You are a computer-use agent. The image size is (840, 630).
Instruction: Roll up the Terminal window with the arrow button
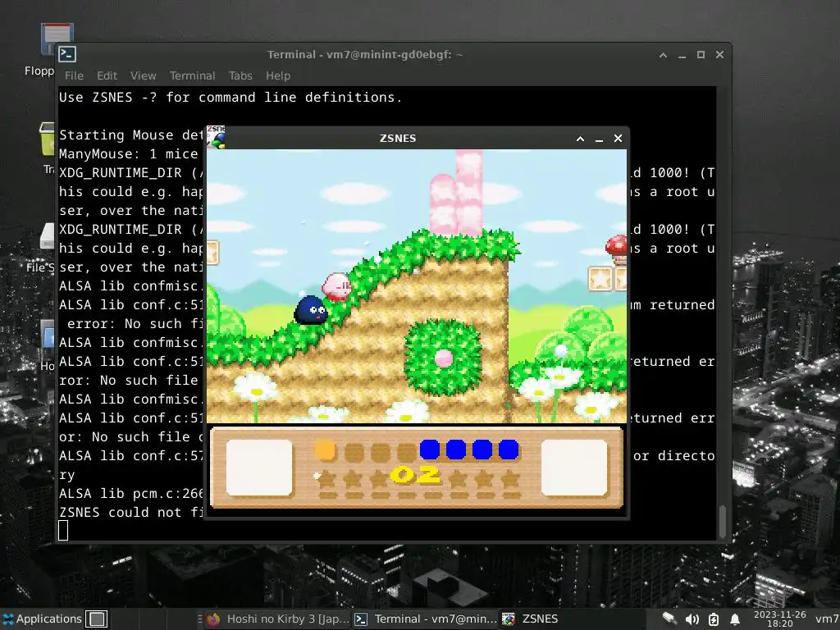[663, 55]
